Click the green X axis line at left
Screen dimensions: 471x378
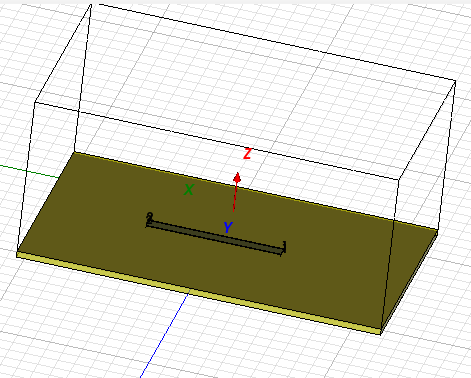tap(29, 171)
